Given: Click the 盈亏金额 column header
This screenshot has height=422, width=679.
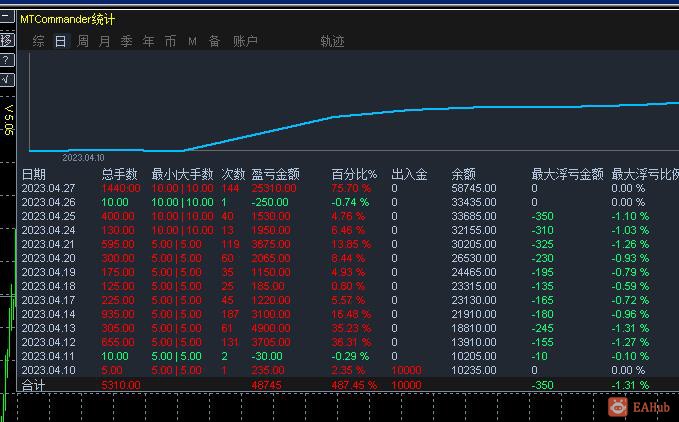Looking at the screenshot, I should coord(275,174).
